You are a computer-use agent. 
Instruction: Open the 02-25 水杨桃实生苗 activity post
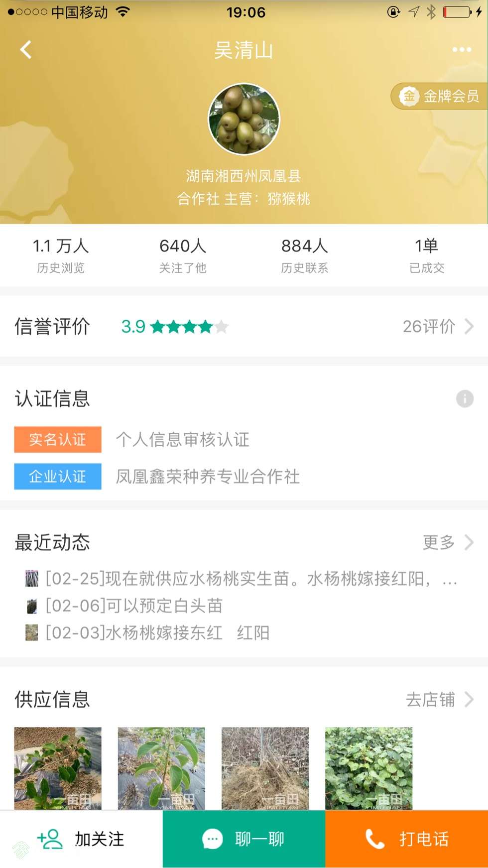click(242, 579)
